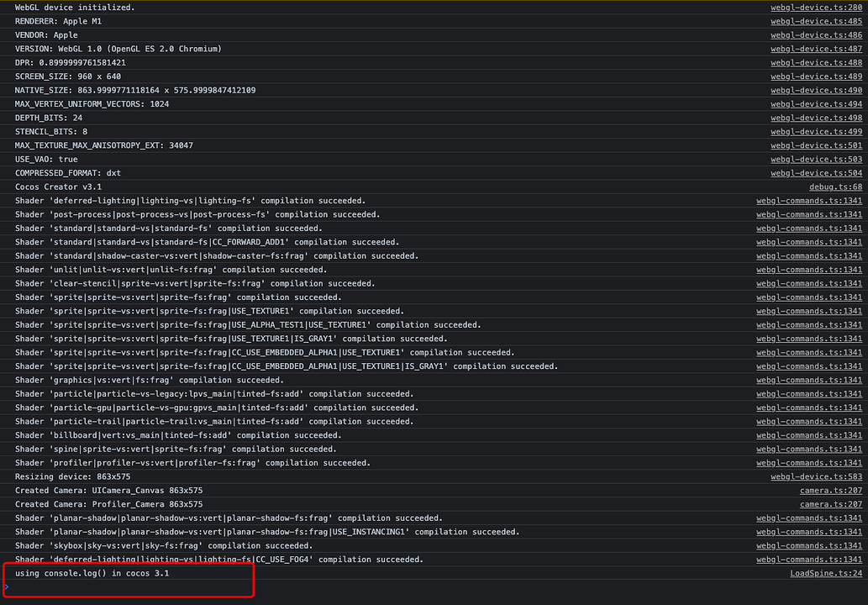Open webgl-device.ts:280 beside WebGL device initialized
The height and width of the screenshot is (605, 868).
coord(816,8)
